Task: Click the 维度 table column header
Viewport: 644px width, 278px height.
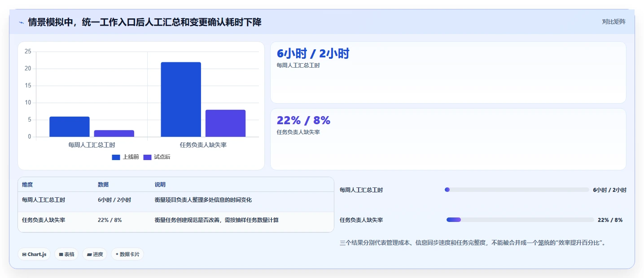Action: (27, 185)
